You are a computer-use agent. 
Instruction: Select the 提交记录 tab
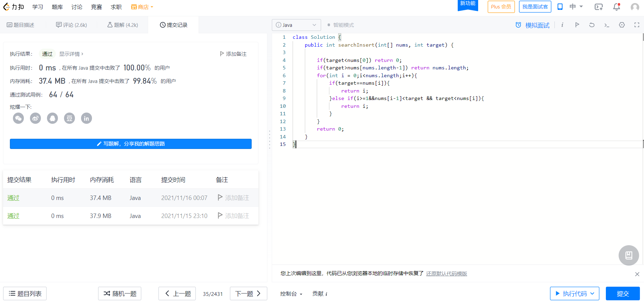coord(174,25)
